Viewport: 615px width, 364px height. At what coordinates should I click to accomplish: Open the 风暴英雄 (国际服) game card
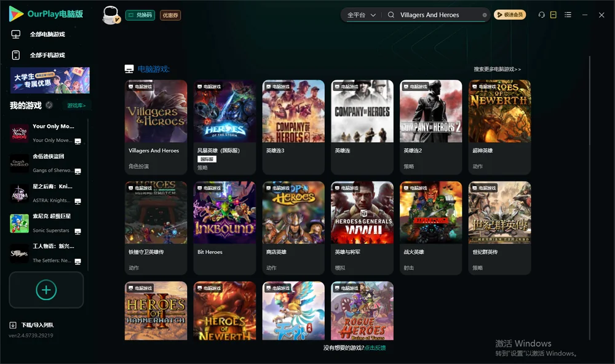(x=224, y=127)
